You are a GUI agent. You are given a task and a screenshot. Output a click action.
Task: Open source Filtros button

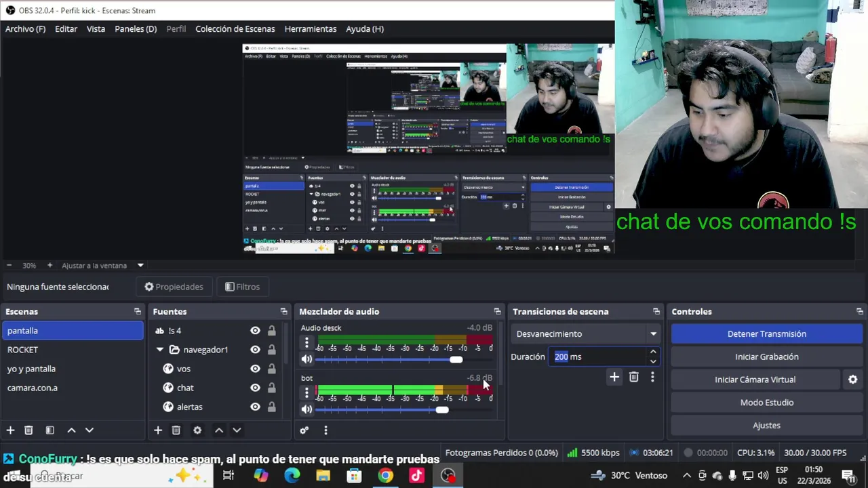[242, 287]
